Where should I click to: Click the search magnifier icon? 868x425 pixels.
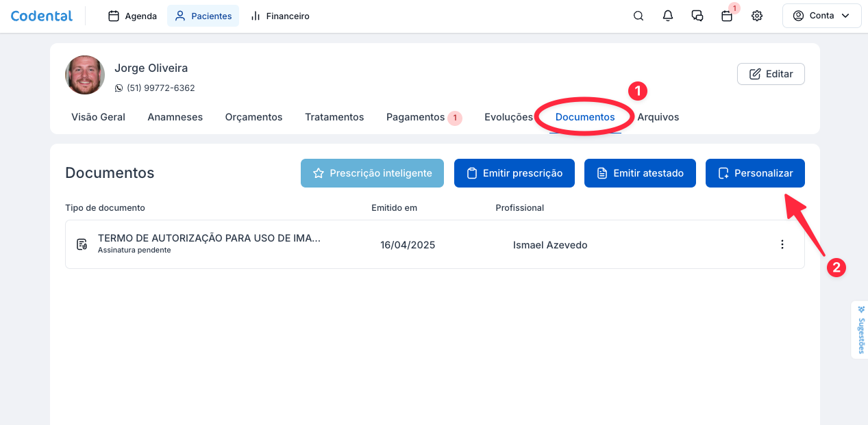(x=638, y=16)
